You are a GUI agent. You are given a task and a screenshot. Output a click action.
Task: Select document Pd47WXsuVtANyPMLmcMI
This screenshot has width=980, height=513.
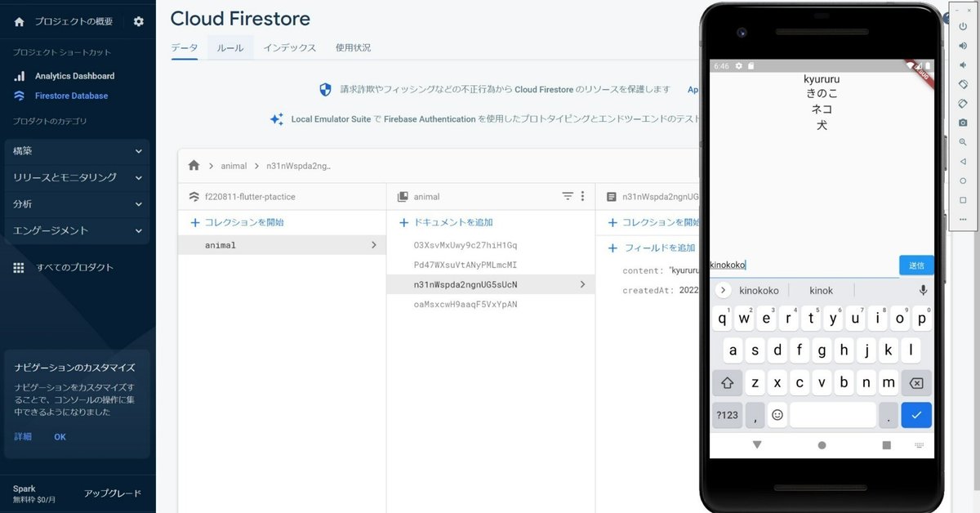(x=465, y=265)
